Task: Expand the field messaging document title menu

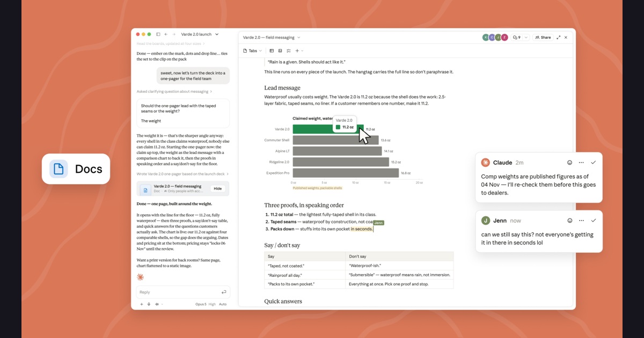Action: [272, 38]
